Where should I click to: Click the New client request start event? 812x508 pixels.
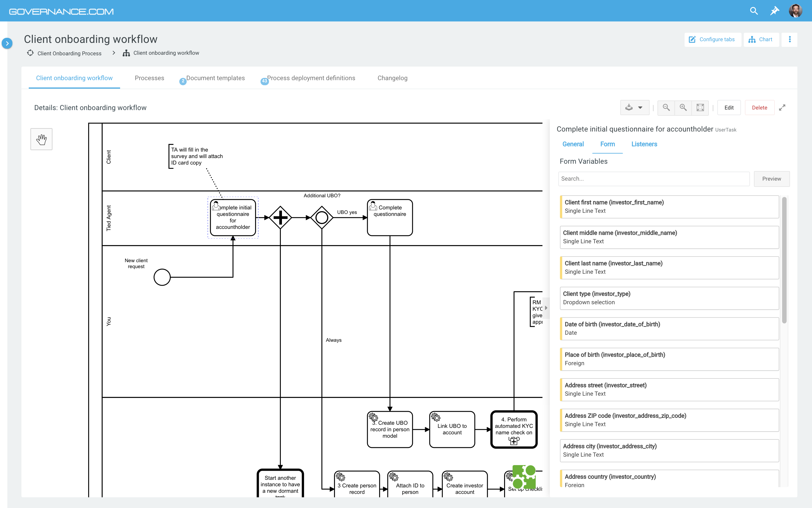tap(162, 277)
